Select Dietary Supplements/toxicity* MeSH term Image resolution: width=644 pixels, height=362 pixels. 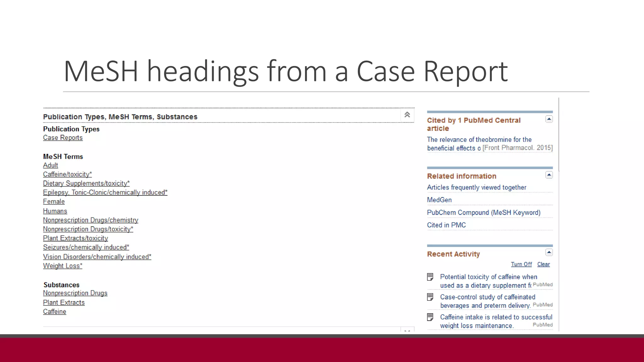pos(86,184)
